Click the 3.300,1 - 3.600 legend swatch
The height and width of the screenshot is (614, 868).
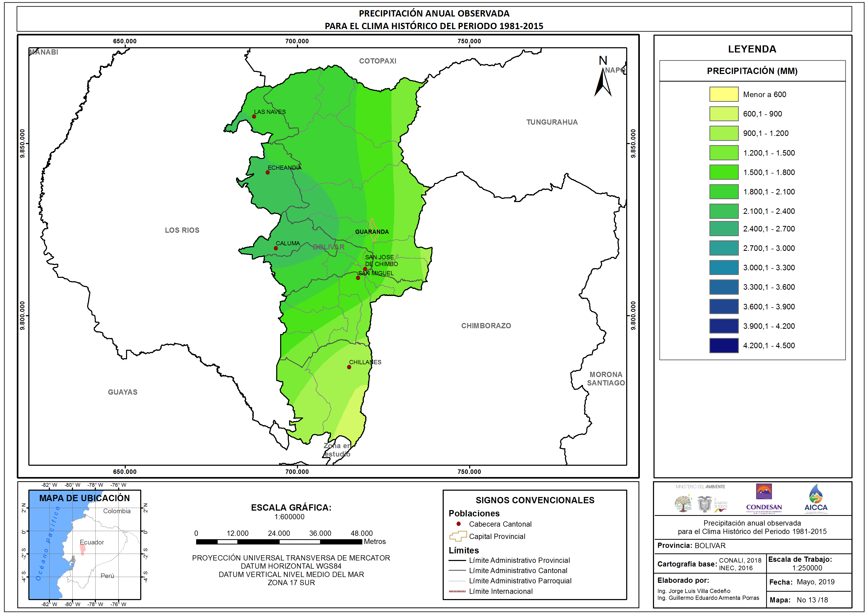click(x=724, y=287)
